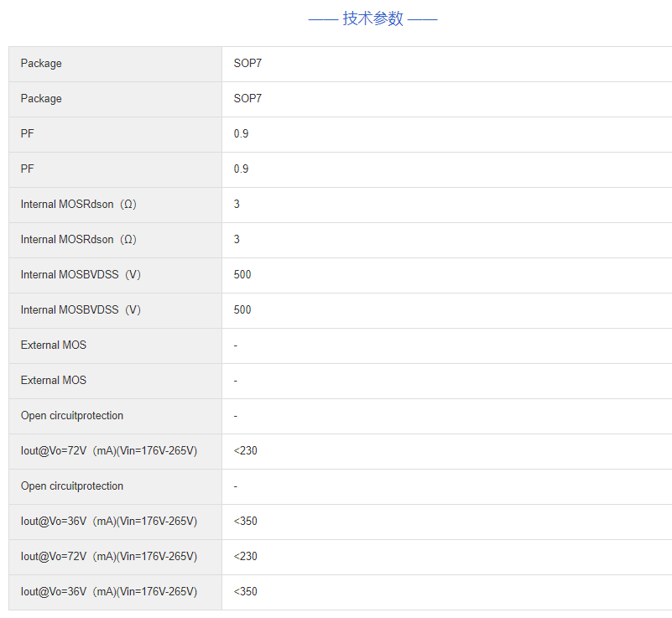
Task: Select the first Internal MOSRdson (Ω) label
Action: [x=78, y=205]
